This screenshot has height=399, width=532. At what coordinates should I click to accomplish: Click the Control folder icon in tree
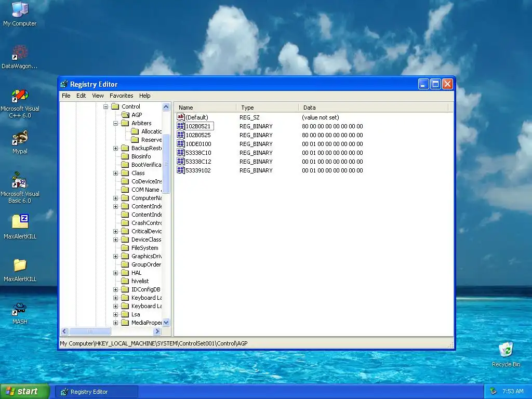tap(115, 107)
